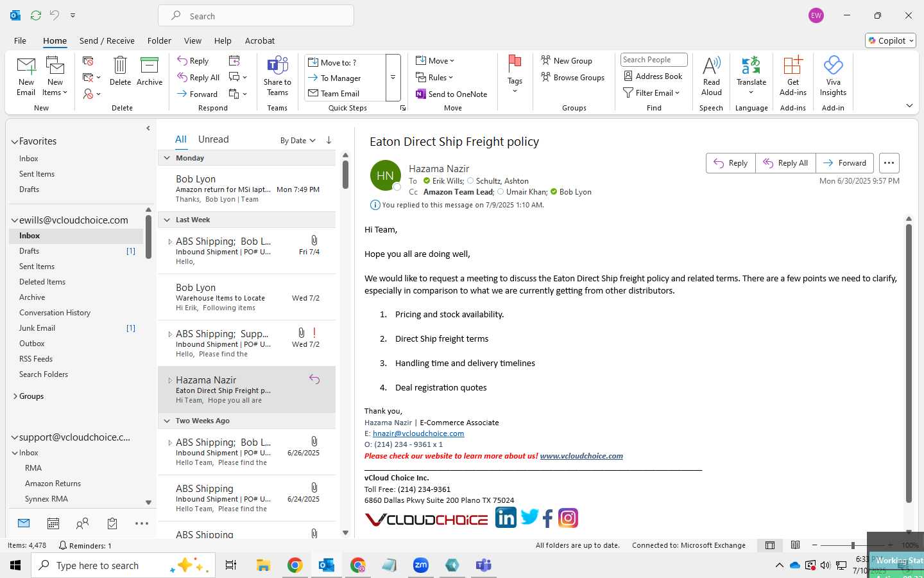Collapse the Last Week group header
The image size is (924, 578).
(167, 220)
